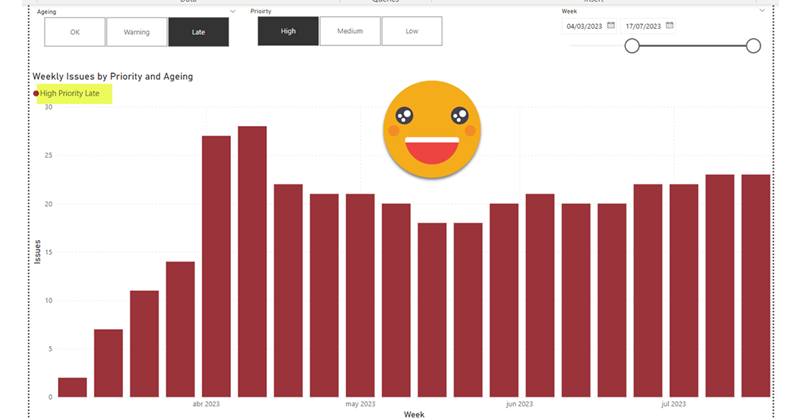This screenshot has height=419, width=801.
Task: Click the start date field 04/03/2023
Action: [x=584, y=26]
